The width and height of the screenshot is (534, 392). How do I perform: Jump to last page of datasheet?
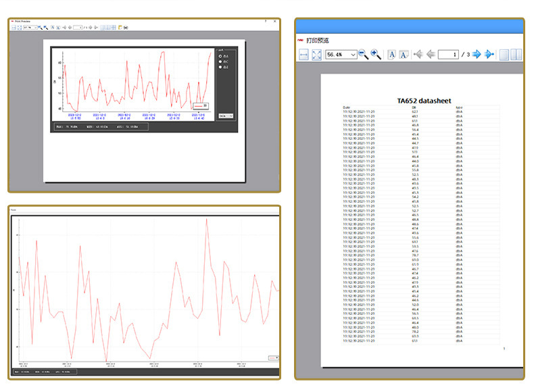pyautogui.click(x=489, y=55)
